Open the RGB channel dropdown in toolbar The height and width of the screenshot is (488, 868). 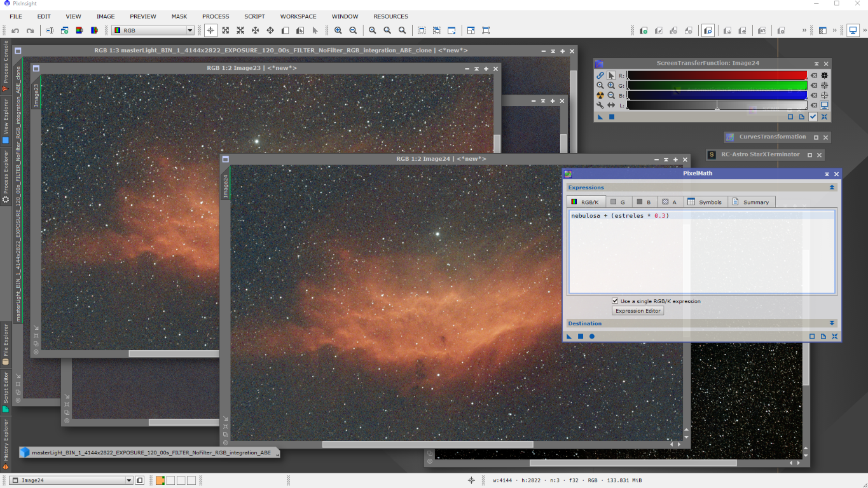pyautogui.click(x=189, y=30)
